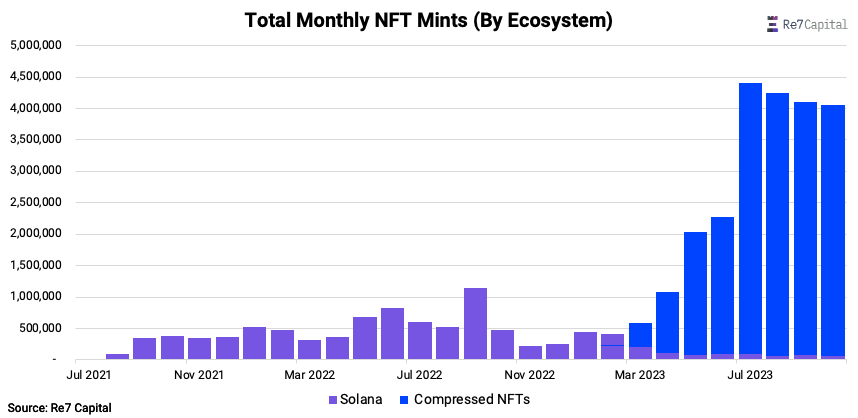858x418 pixels.
Task: Click the 2,500,000 y-axis label
Action: tap(37, 203)
